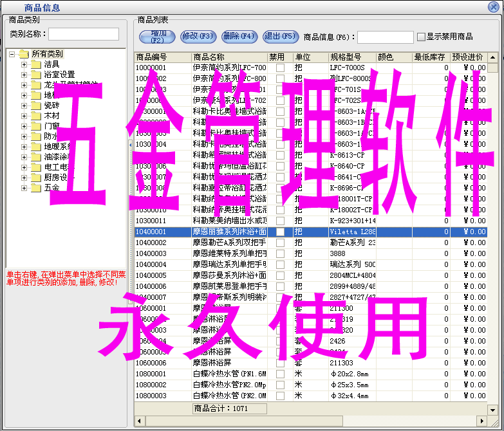504x431 pixels.
Task: Sort by 规格型号 column header
Action: (x=352, y=57)
